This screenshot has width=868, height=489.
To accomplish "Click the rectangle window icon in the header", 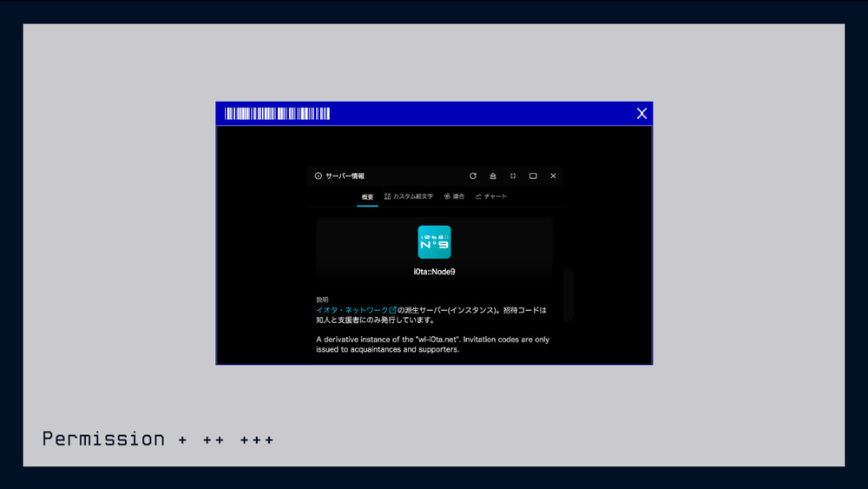I will coord(533,175).
